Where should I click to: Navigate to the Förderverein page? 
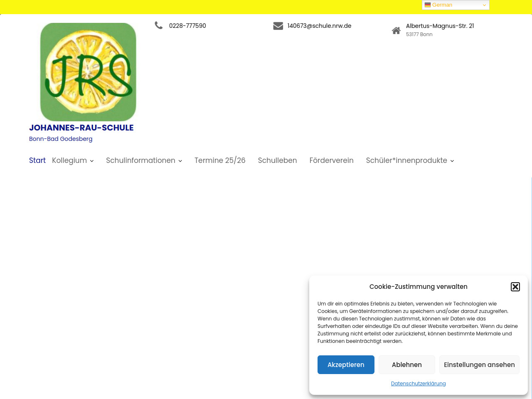[331, 160]
